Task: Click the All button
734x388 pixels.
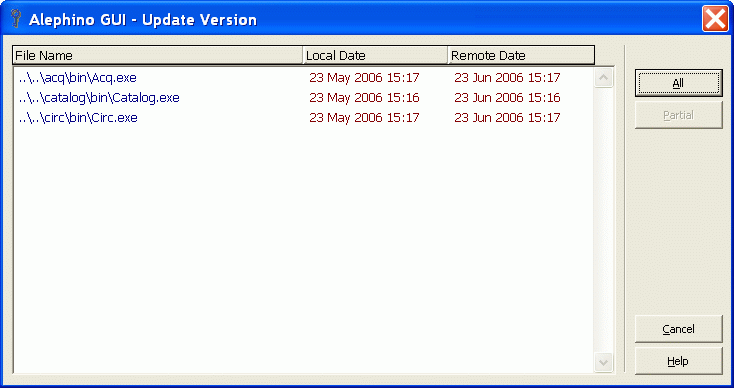Action: (x=678, y=83)
